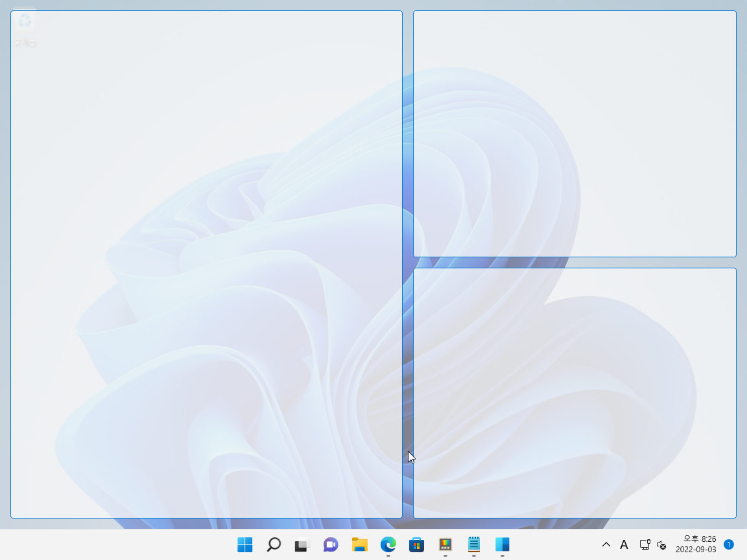This screenshot has width=747, height=560.
Task: Open the notification badge showing 1
Action: pyautogui.click(x=728, y=544)
